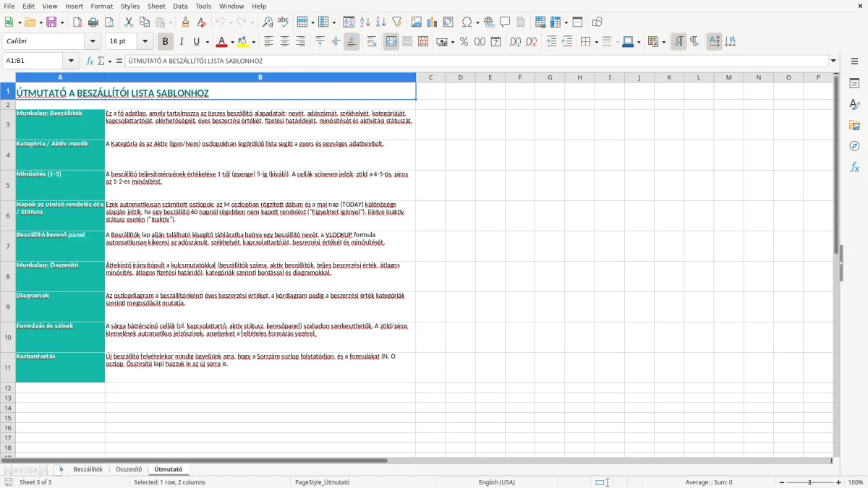The image size is (868, 488).
Task: Click the Save document icon
Action: pyautogui.click(x=51, y=22)
